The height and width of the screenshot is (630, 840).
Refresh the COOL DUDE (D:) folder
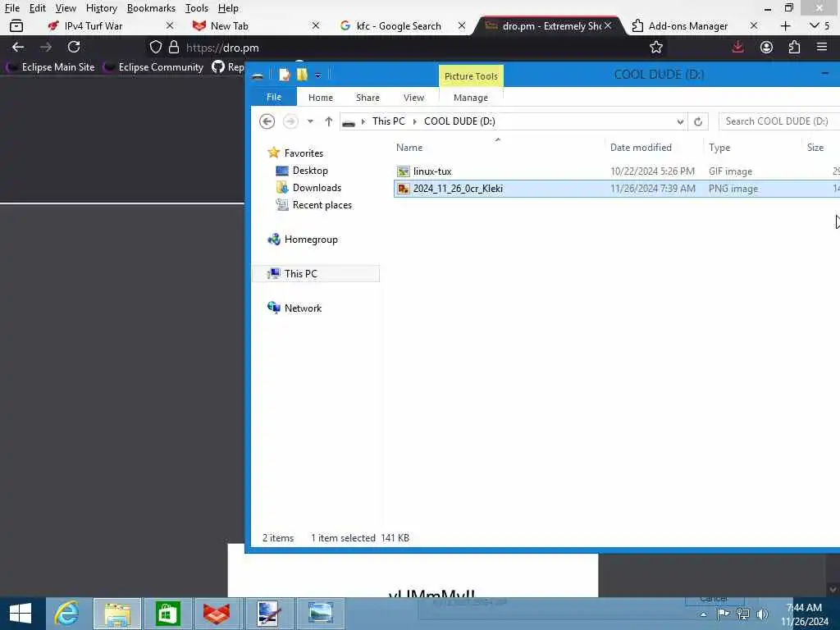697,121
